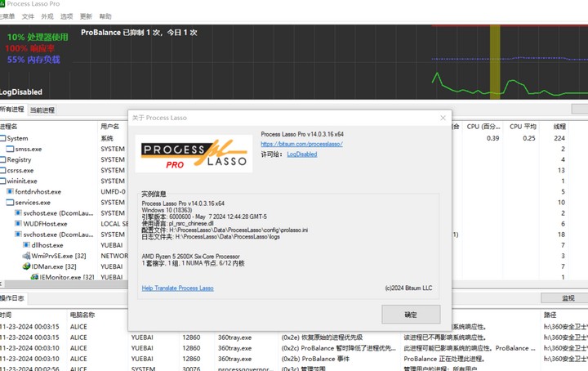Open Help Translate Process Lasso link

pos(177,288)
